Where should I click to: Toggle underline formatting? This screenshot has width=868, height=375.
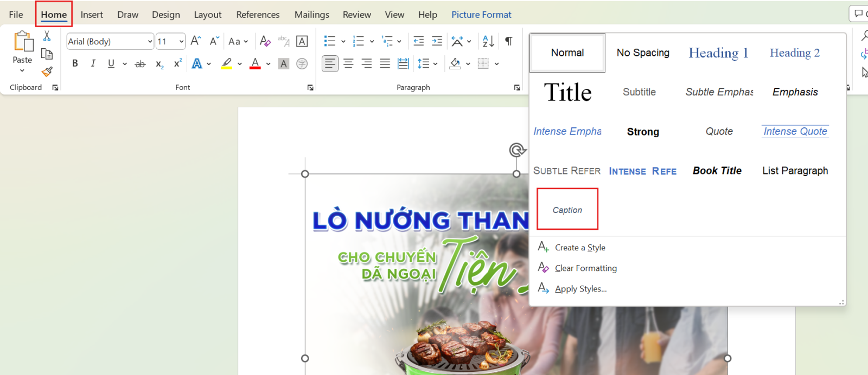[111, 64]
